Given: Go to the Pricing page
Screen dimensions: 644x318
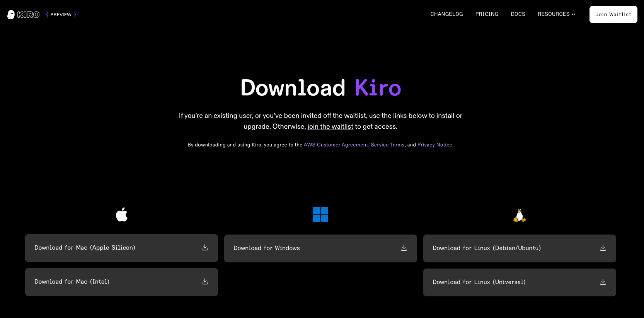Looking at the screenshot, I should [487, 14].
